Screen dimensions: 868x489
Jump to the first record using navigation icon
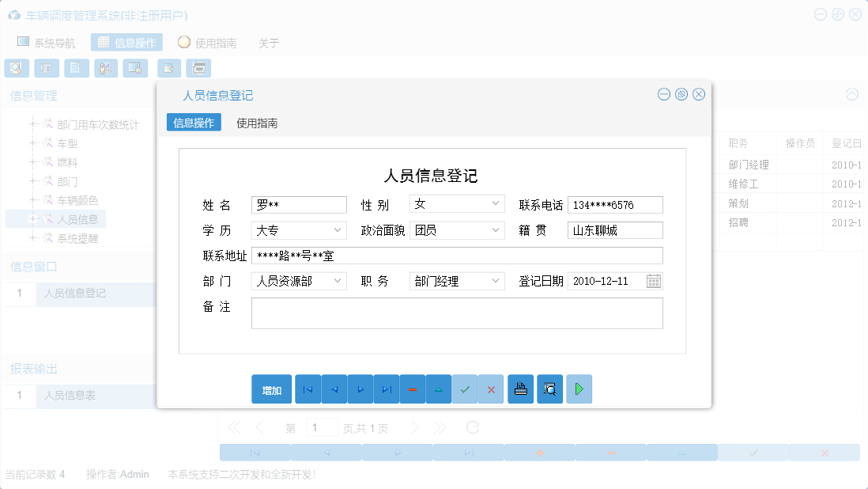coord(308,389)
